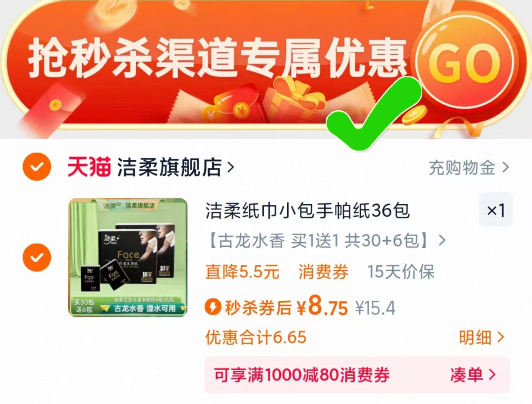
Task: Open the 洁柔 tissue product thumbnail
Action: click(128, 257)
